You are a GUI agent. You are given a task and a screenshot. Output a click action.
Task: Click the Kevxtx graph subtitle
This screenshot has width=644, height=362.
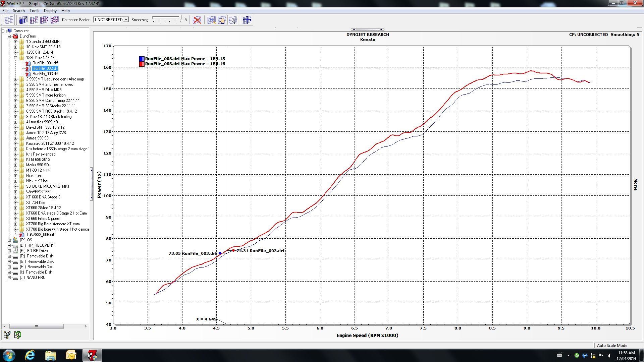click(x=368, y=40)
